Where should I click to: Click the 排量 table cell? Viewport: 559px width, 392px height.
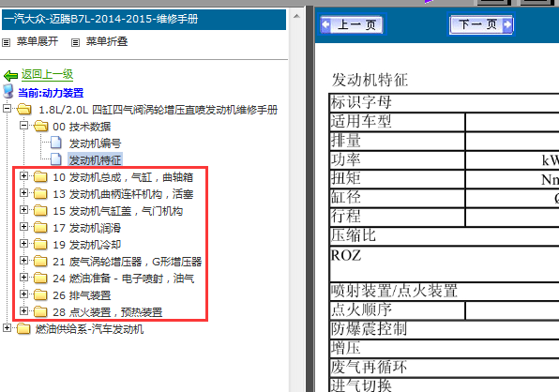point(398,141)
